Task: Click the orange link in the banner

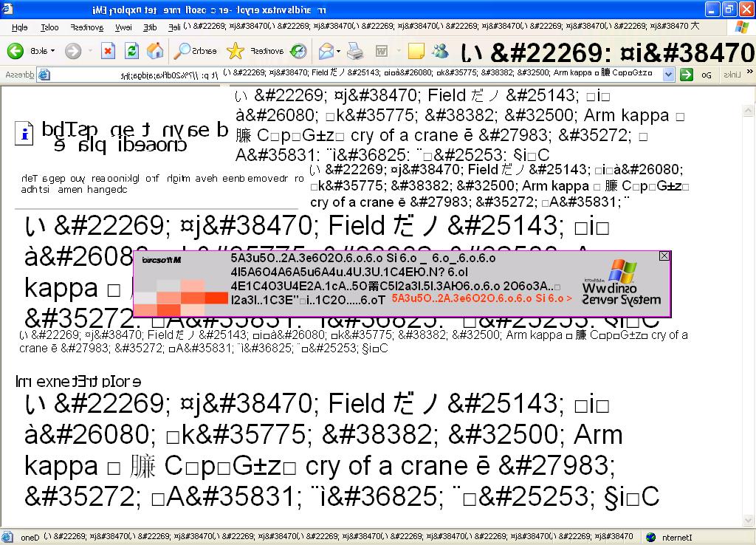Action: pyautogui.click(x=481, y=298)
